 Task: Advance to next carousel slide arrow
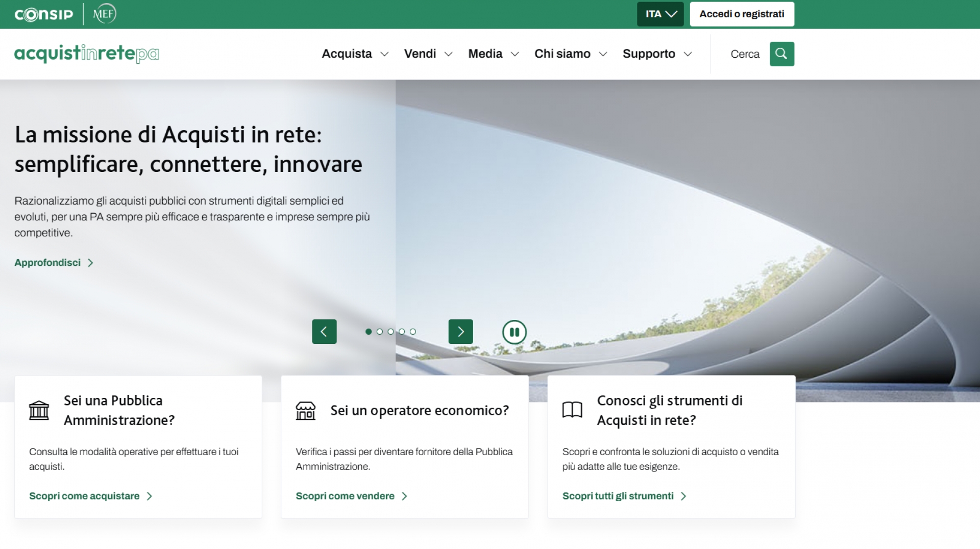click(460, 332)
